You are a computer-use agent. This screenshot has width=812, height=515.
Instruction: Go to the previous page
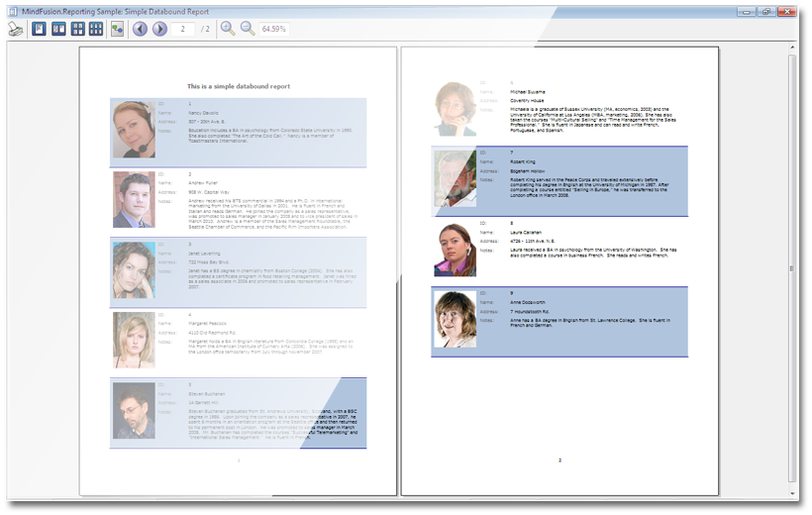pos(140,29)
